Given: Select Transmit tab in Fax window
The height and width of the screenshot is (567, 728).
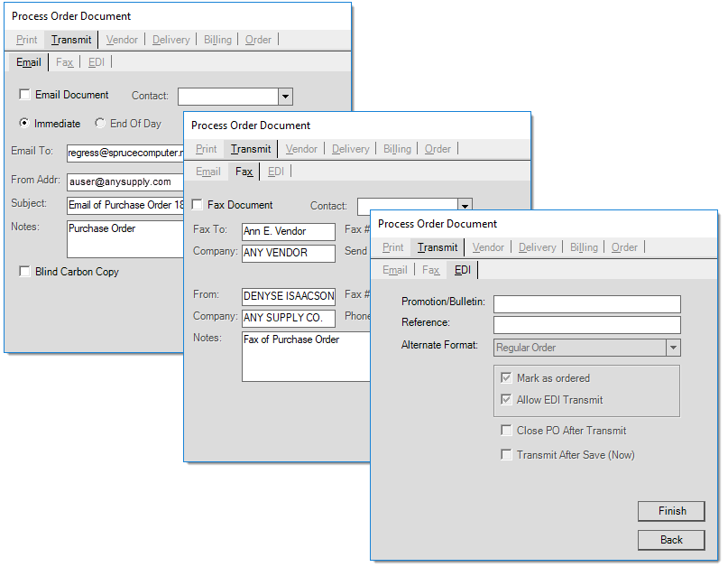Looking at the screenshot, I should point(251,149).
